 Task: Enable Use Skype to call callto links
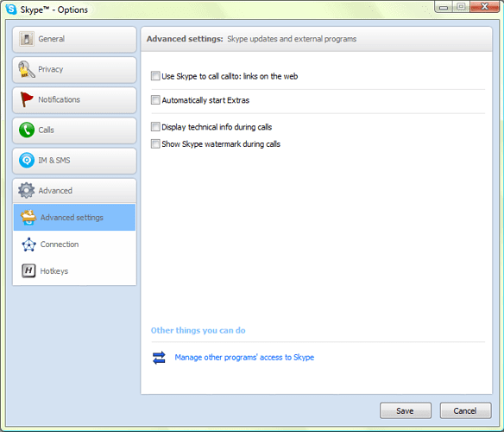(155, 76)
